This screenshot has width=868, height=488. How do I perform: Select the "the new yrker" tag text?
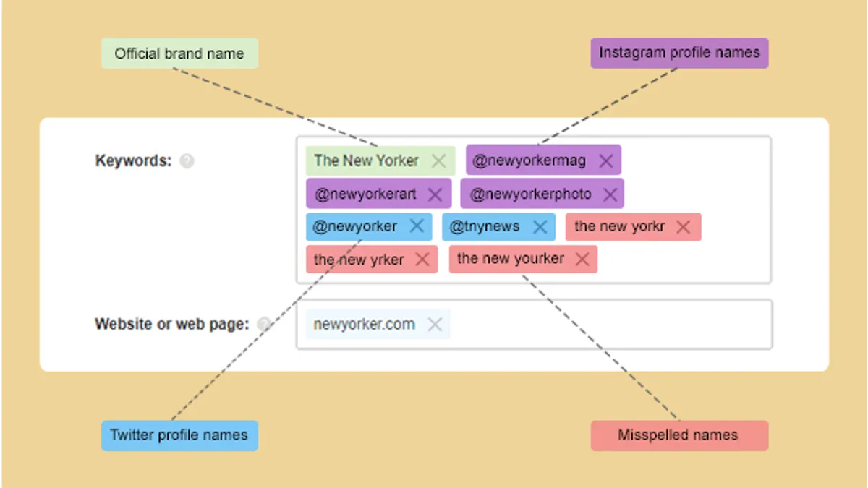[x=359, y=260]
